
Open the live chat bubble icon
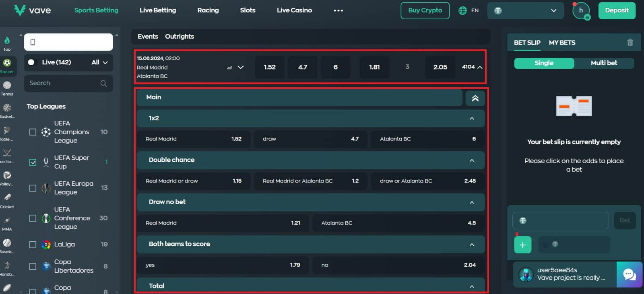[629, 275]
